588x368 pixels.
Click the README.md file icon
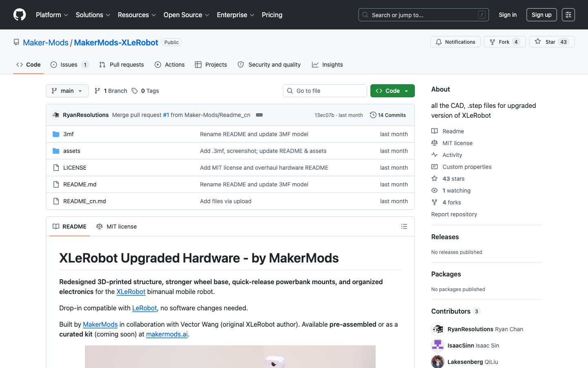coord(56,184)
